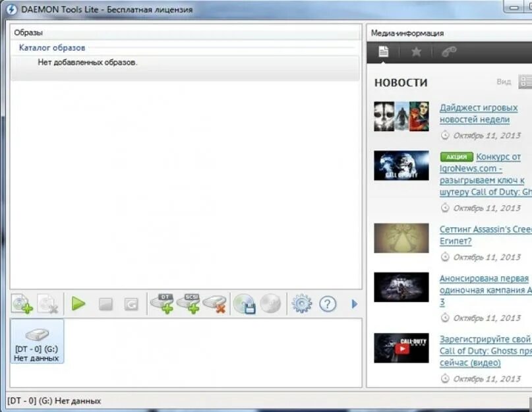Open 'Конкурс от IgroNews.com' news link

(485, 174)
